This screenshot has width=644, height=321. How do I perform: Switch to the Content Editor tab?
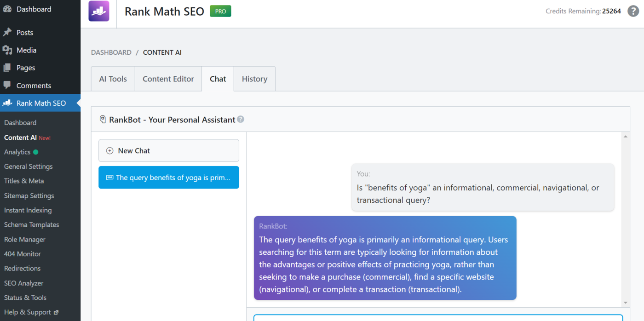coord(168,79)
